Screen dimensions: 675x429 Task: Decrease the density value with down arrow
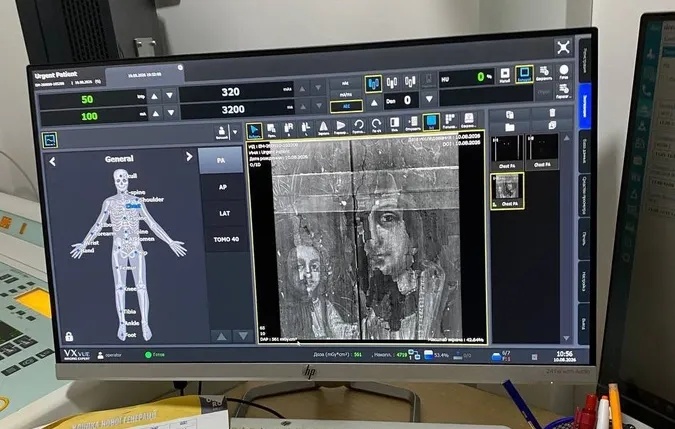tap(429, 99)
